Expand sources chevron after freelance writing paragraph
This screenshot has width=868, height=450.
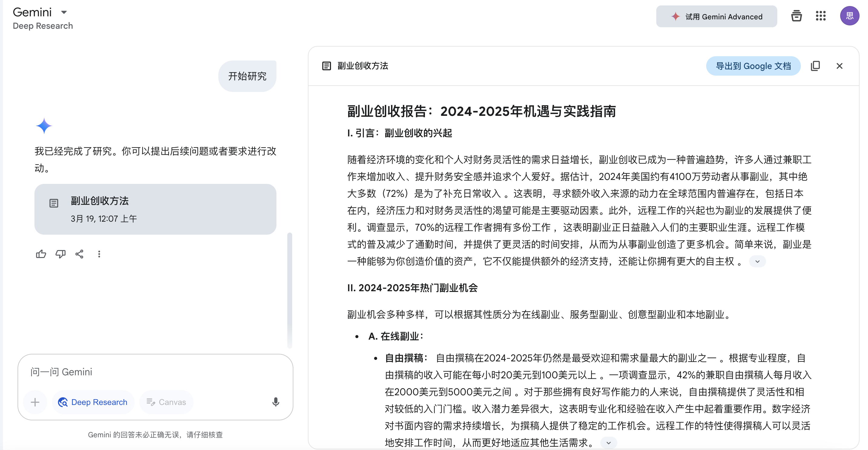click(608, 442)
